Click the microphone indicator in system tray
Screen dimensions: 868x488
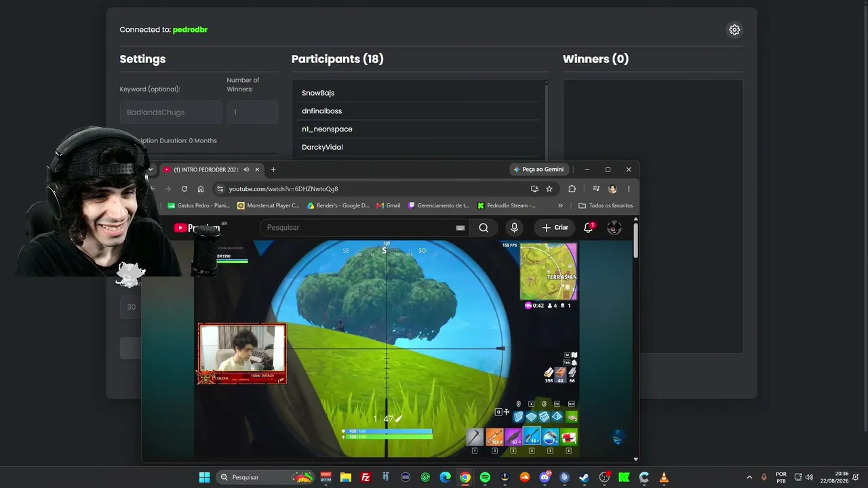[764, 477]
